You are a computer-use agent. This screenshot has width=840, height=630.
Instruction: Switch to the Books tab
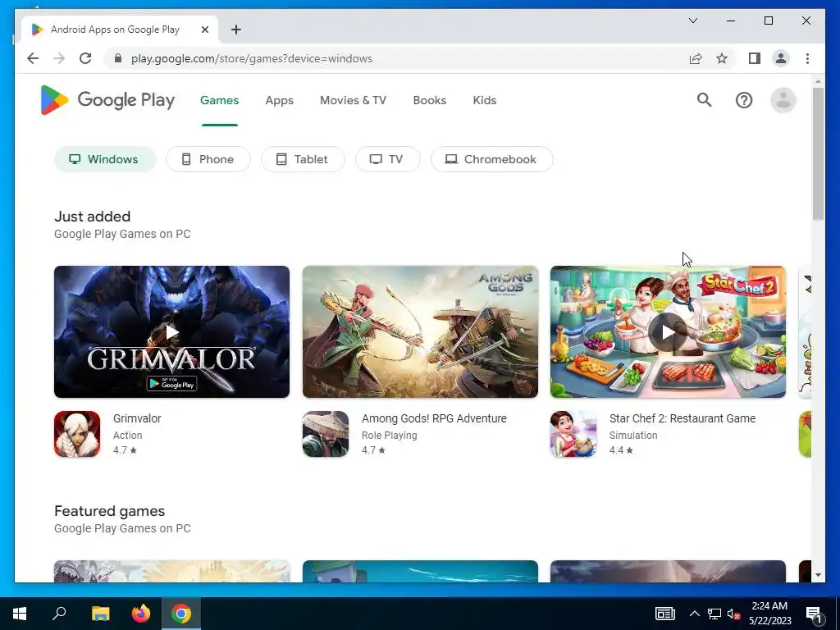coord(430,100)
